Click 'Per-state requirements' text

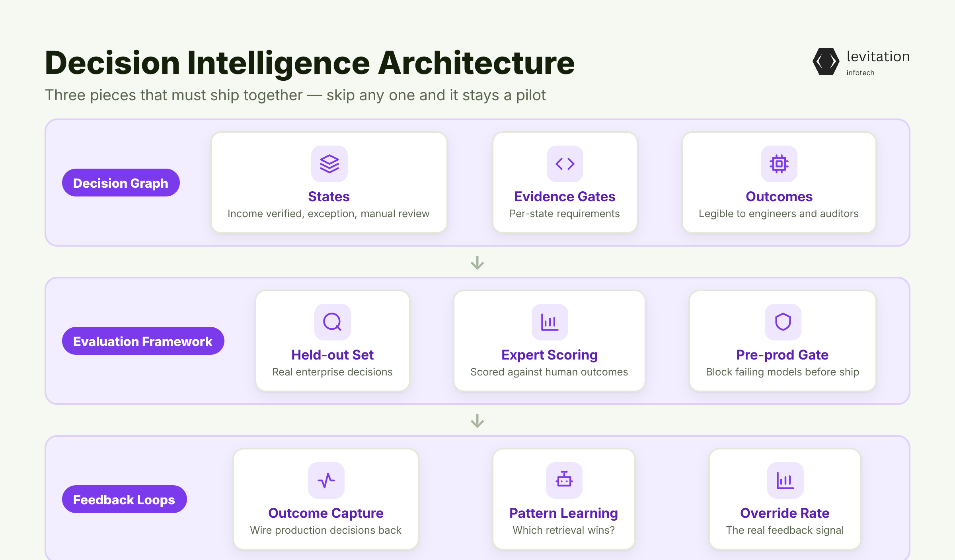point(565,214)
